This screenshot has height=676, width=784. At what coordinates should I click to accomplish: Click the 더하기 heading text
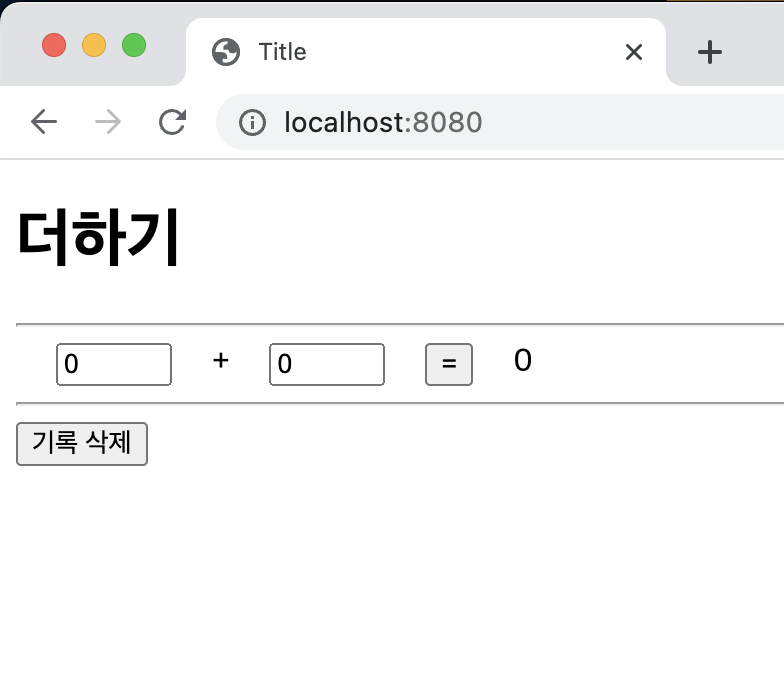[x=98, y=237]
